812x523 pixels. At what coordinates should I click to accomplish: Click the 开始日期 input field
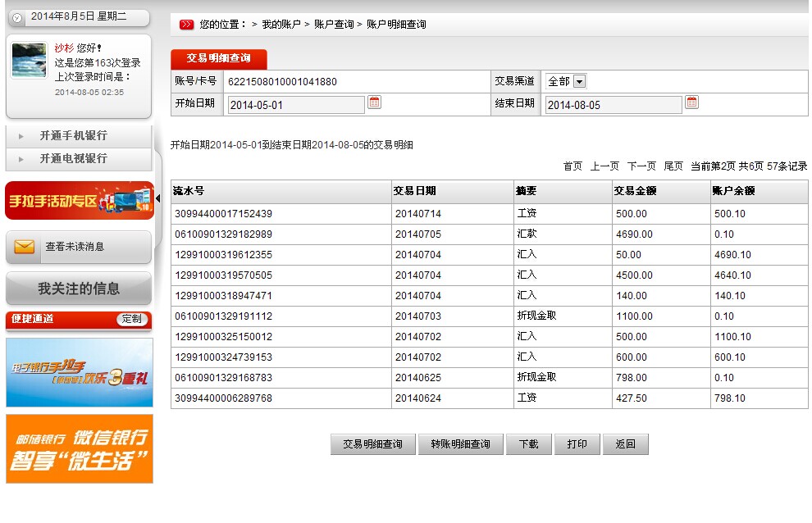point(295,105)
